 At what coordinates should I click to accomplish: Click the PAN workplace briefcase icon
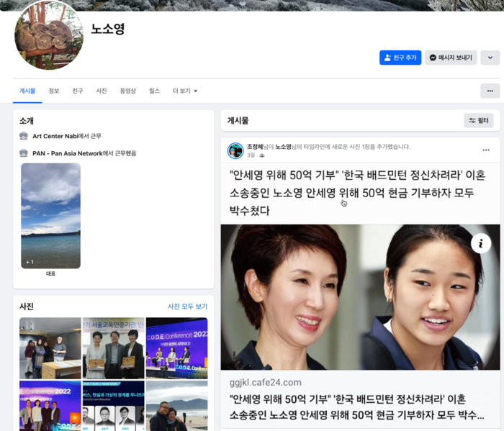click(x=24, y=153)
